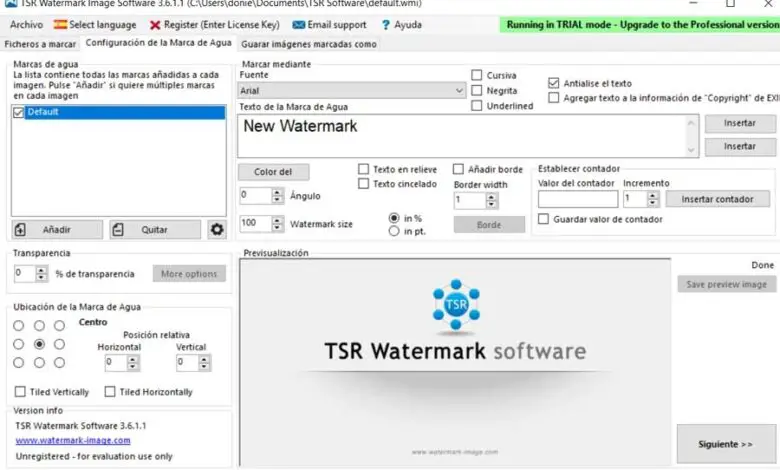Open the www.watermark-image.com link
This screenshot has height=470, width=780.
[x=73, y=441]
